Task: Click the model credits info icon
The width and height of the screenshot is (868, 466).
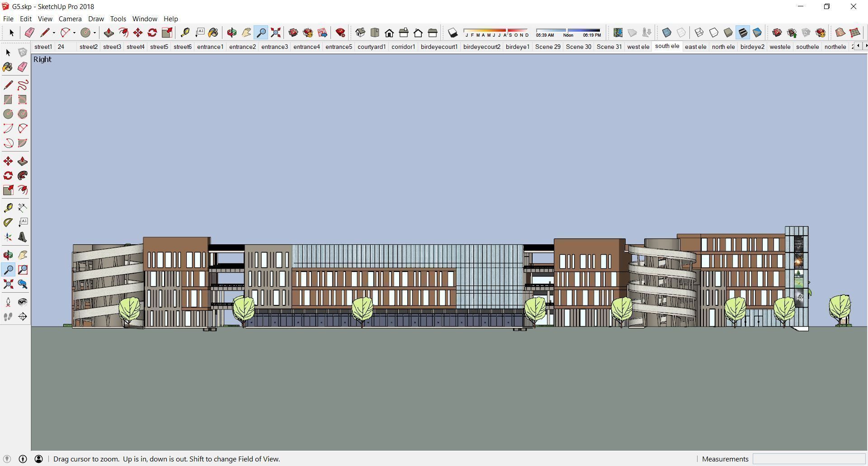Action: click(23, 459)
